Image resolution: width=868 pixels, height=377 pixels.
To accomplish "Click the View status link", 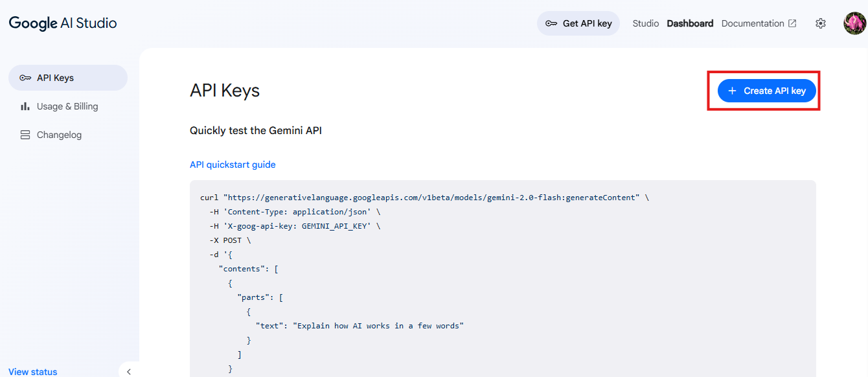I will [33, 372].
